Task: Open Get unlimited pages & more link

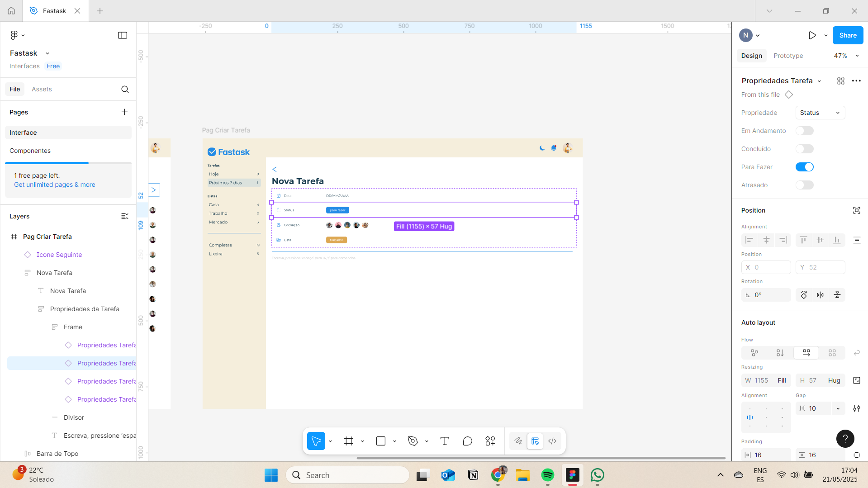Action: click(54, 185)
